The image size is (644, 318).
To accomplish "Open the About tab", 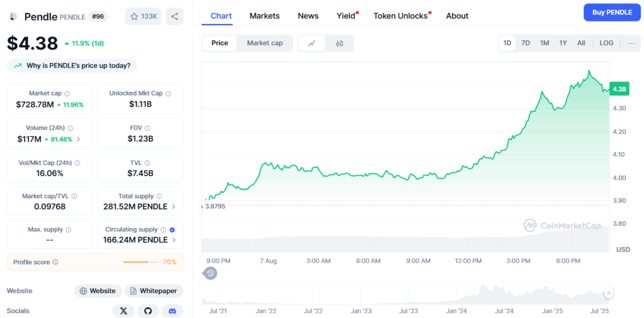I will tap(457, 16).
